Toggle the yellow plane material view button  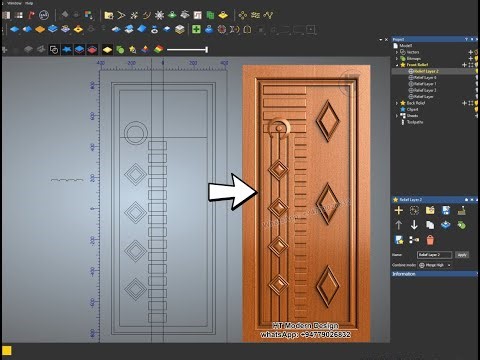[107, 50]
